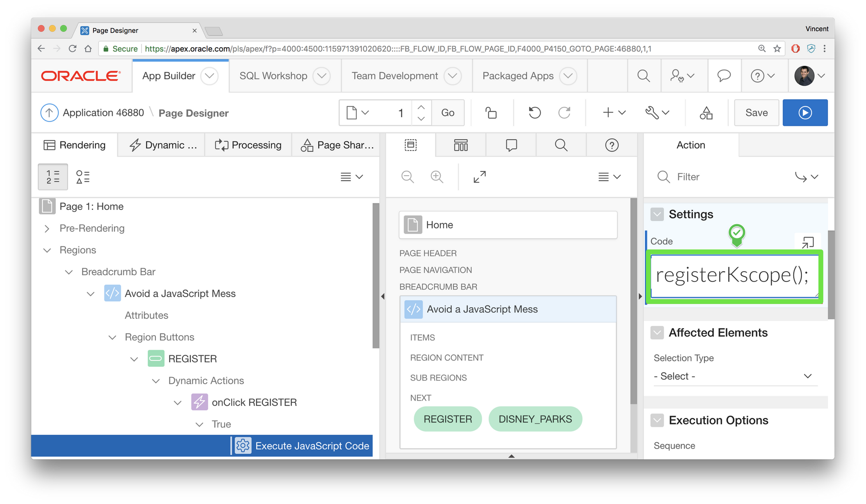
Task: Open the Utilities wrench dropdown menu
Action: coord(657,113)
